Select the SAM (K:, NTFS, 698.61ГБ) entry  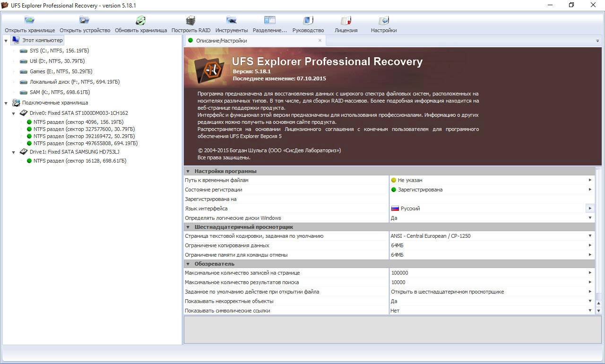tap(60, 92)
